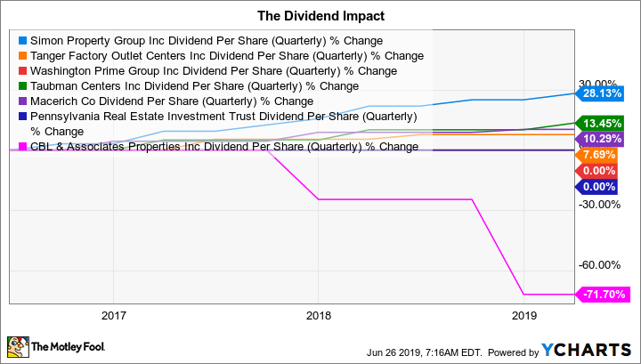Click the 13.45% green value tag
Image resolution: width=641 pixels, height=364 pixels.
click(x=604, y=124)
